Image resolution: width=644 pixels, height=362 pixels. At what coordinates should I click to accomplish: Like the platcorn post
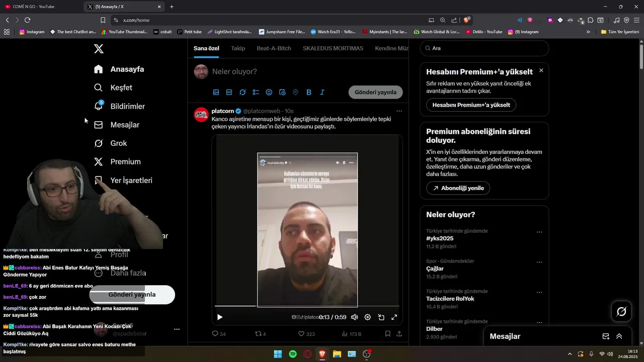[306, 334]
